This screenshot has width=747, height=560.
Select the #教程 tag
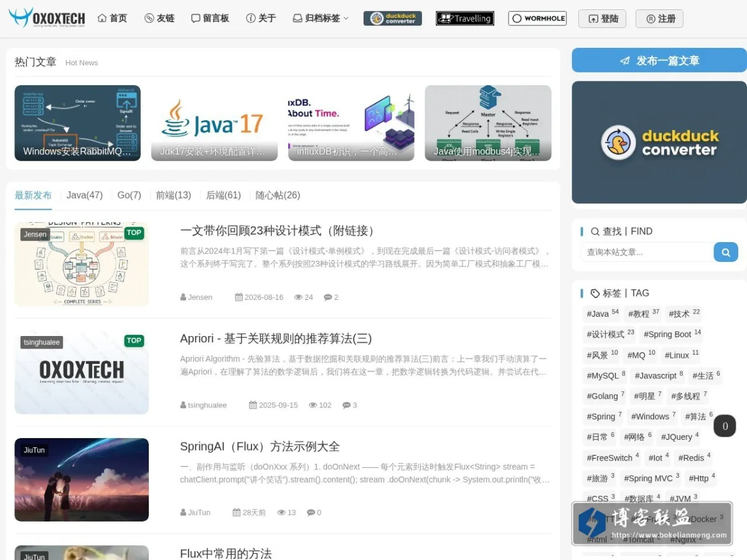click(644, 314)
